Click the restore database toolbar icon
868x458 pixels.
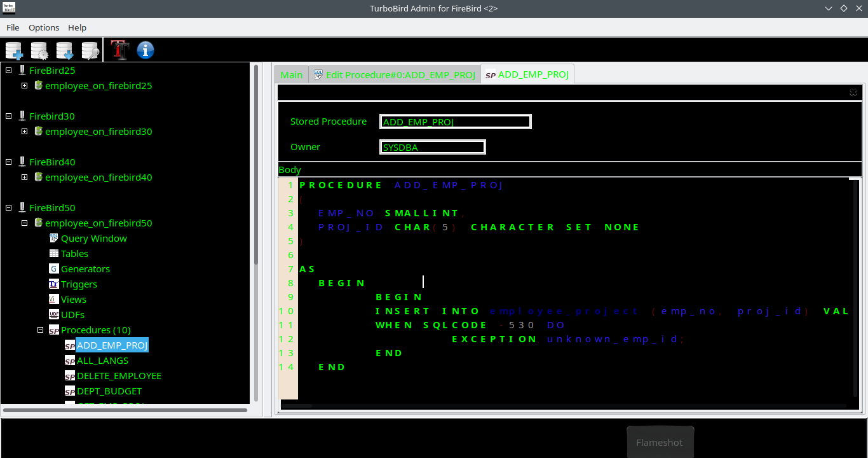[65, 50]
